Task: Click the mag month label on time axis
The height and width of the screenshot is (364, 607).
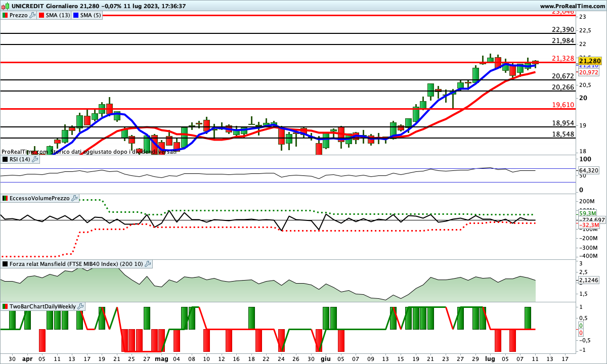Action: click(162, 358)
